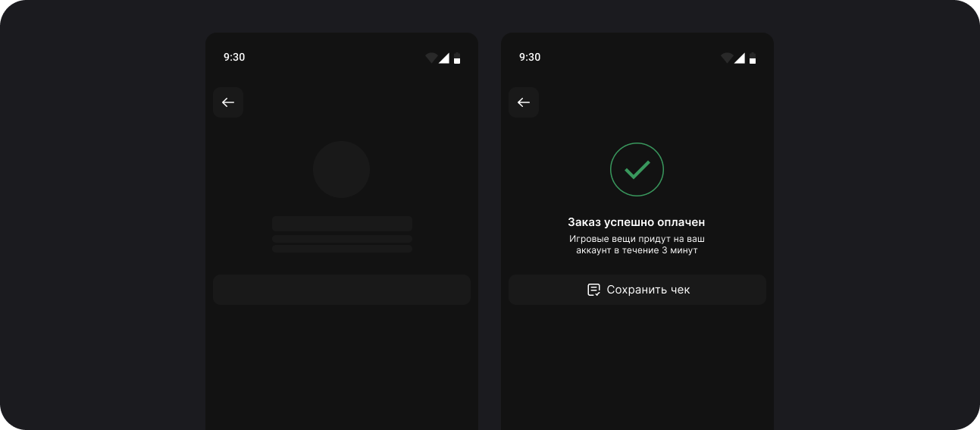
Task: Click the Игровые вещи придут delivery description
Action: coord(637,244)
